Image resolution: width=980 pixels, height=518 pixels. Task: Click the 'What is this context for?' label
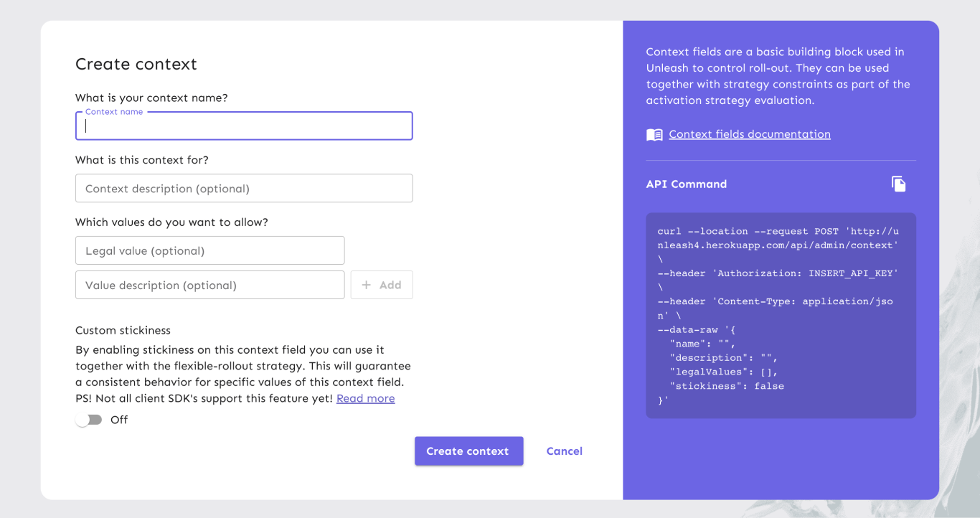tap(142, 160)
